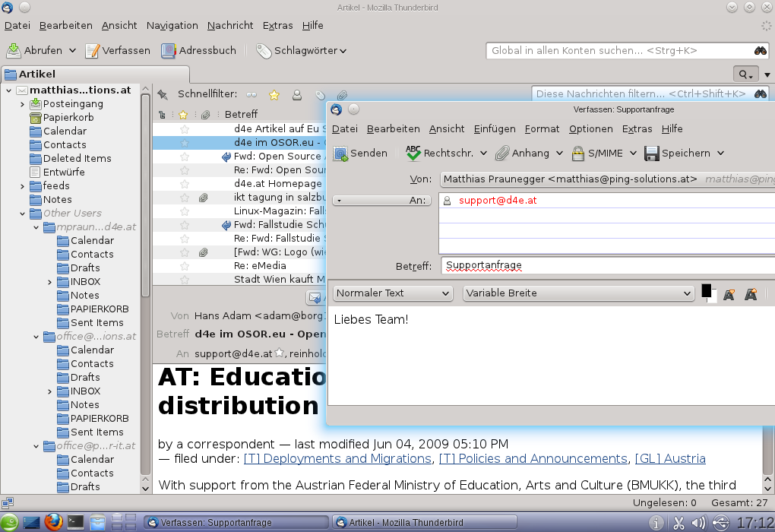The image size is (775, 532).
Task: Open the Anhang dropdown arrow in compose toolbar
Action: (x=559, y=154)
